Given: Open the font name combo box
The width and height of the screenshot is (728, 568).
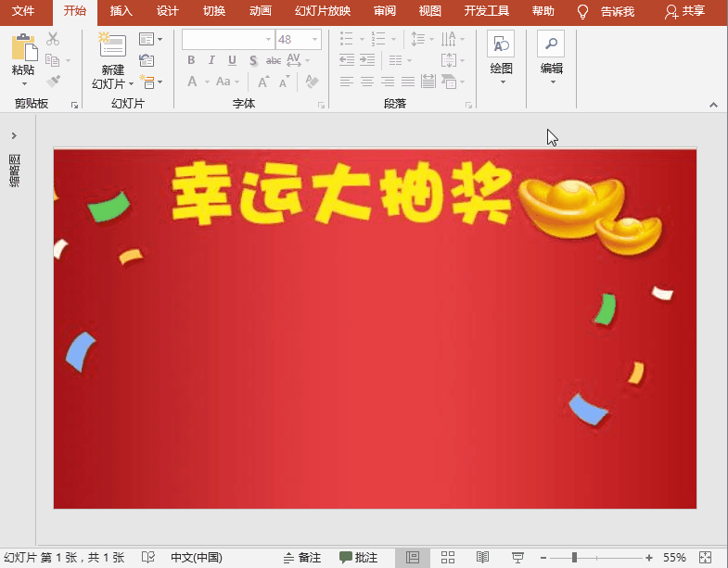Looking at the screenshot, I should [x=228, y=40].
